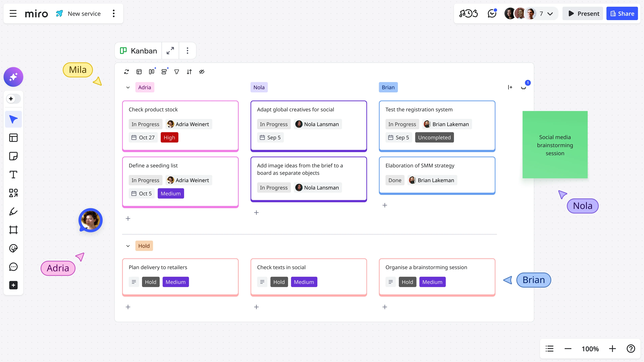Image resolution: width=644 pixels, height=362 pixels.
Task: Toggle the hide-fields eye icon on the toolbar
Action: click(202, 72)
